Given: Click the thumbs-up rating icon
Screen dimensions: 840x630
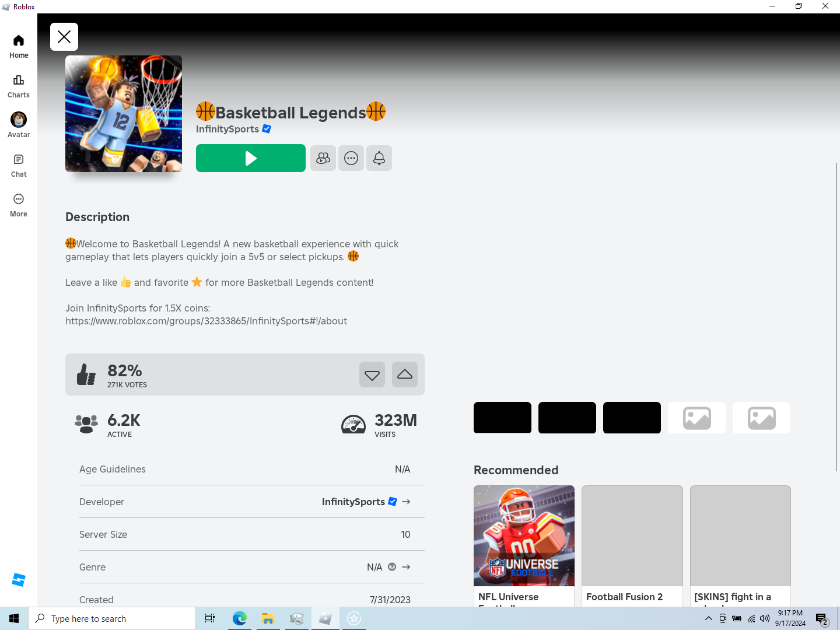Looking at the screenshot, I should (x=86, y=374).
